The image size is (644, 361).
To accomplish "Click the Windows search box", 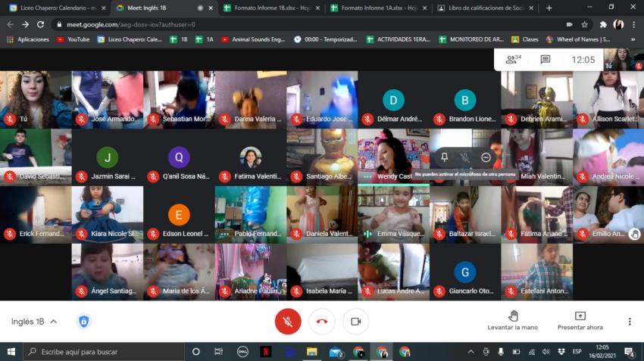I will tap(104, 352).
